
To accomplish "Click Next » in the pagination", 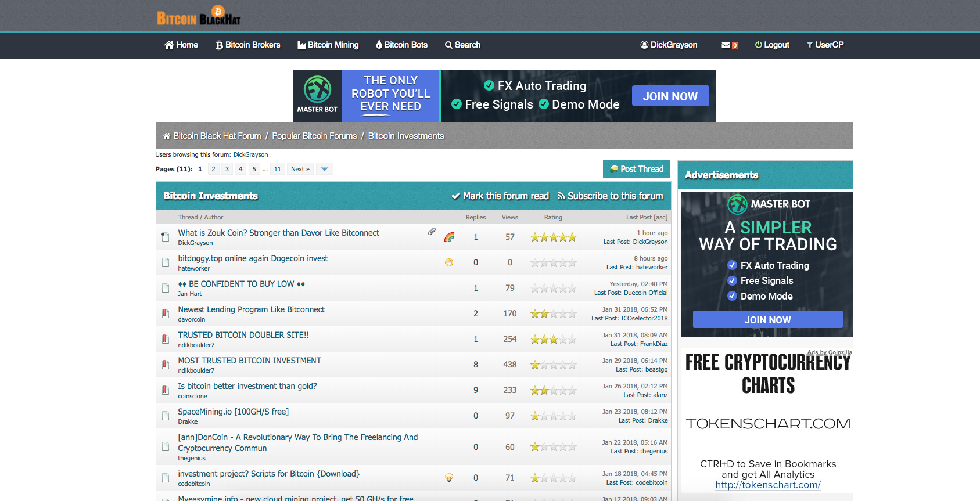I will [x=300, y=169].
